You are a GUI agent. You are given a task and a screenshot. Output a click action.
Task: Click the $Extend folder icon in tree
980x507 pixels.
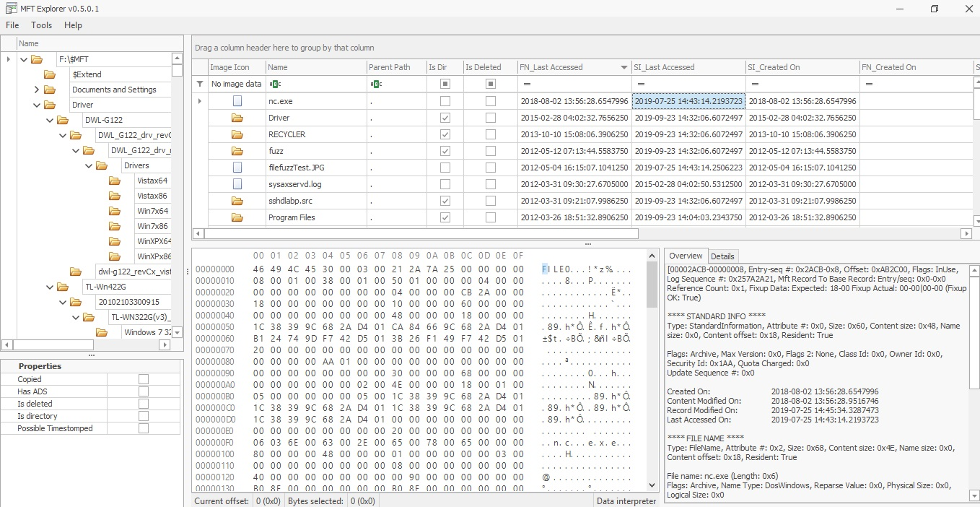50,74
